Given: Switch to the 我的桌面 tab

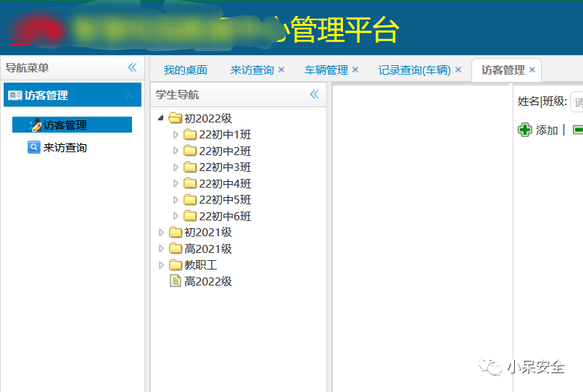Looking at the screenshot, I should pos(186,70).
